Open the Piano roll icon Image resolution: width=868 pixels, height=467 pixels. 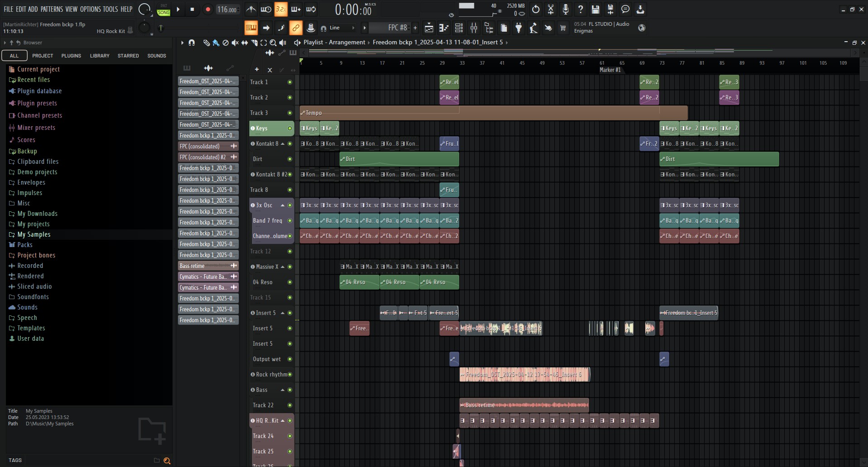(444, 28)
